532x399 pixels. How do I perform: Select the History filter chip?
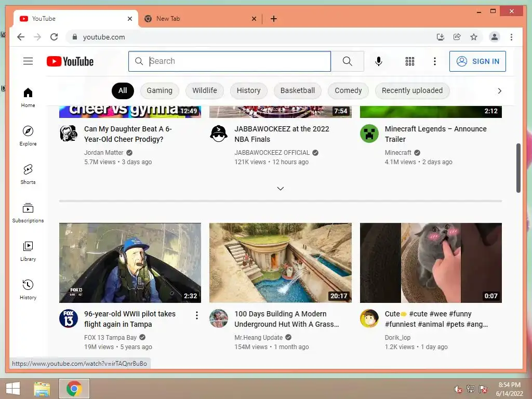point(249,90)
